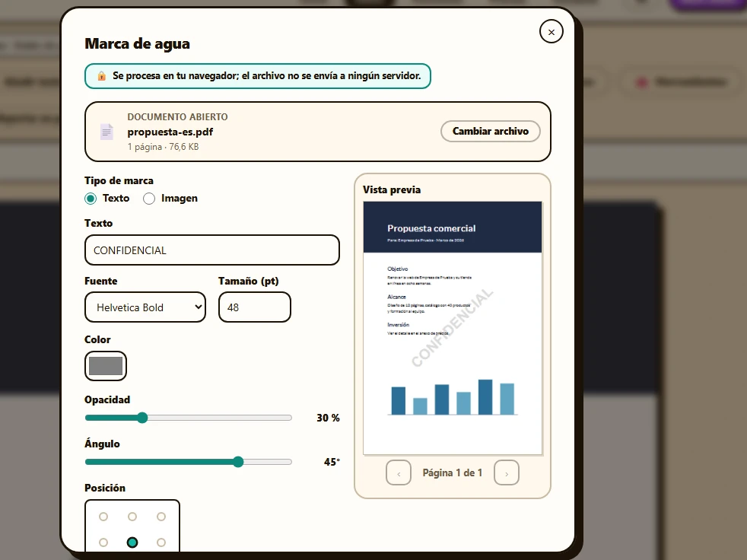Choose the top-center position option
Viewport: 747px width, 560px height.
click(132, 517)
